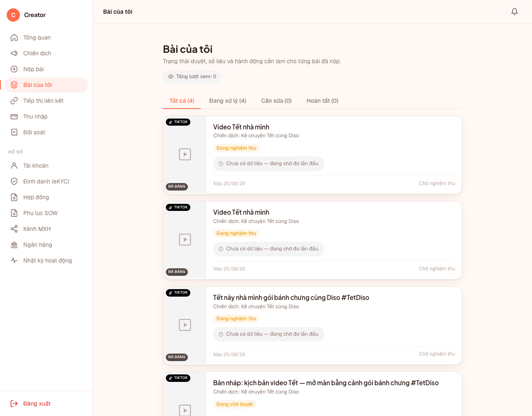Select the Kênh MXH sidebar item
532x416 pixels.
(x=46, y=229)
